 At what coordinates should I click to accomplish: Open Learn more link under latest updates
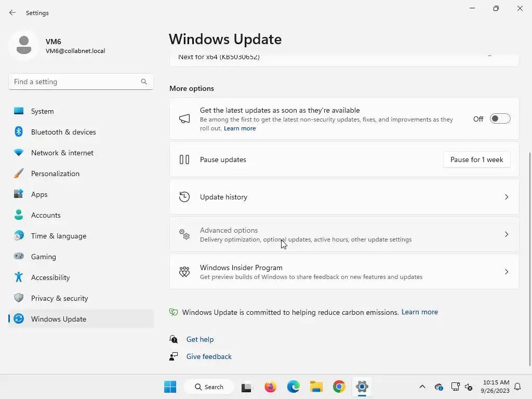tap(240, 128)
